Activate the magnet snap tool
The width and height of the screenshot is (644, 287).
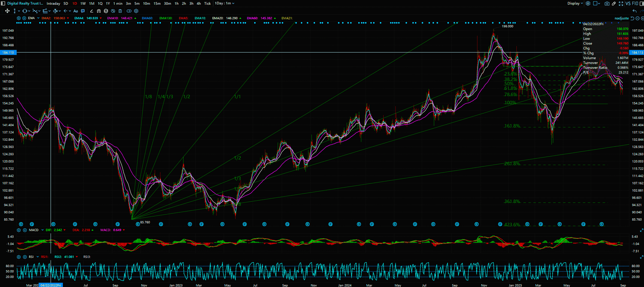click(x=99, y=11)
